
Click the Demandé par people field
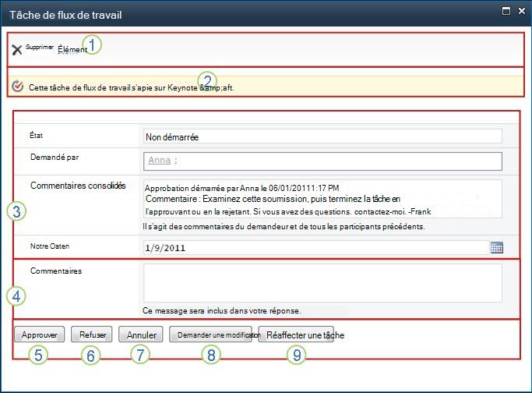(x=322, y=161)
